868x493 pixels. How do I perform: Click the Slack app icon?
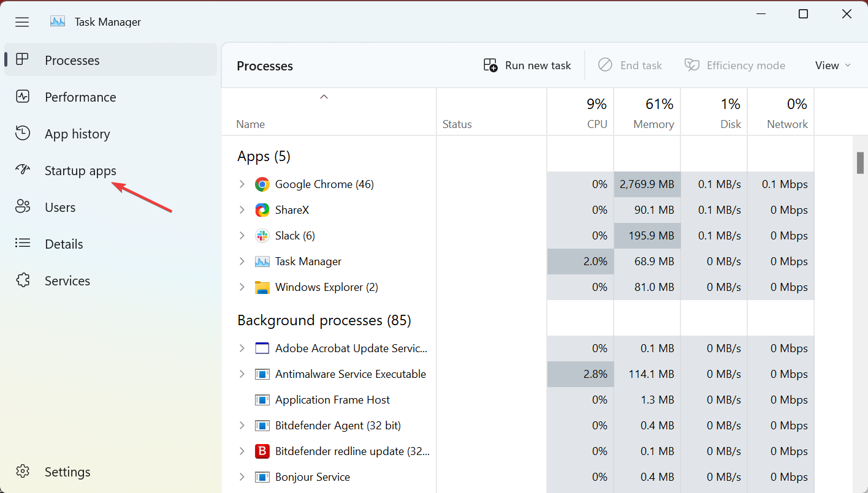tap(262, 236)
